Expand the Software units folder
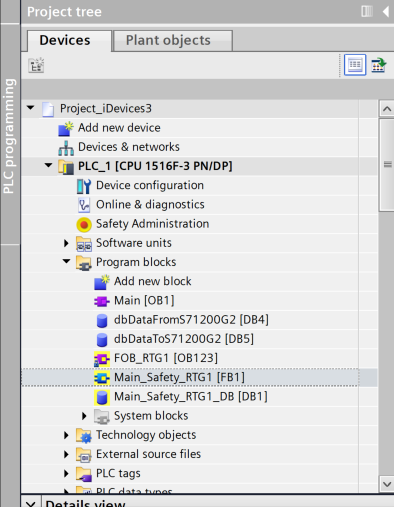Image resolution: width=394 pixels, height=507 pixels. pos(66,243)
